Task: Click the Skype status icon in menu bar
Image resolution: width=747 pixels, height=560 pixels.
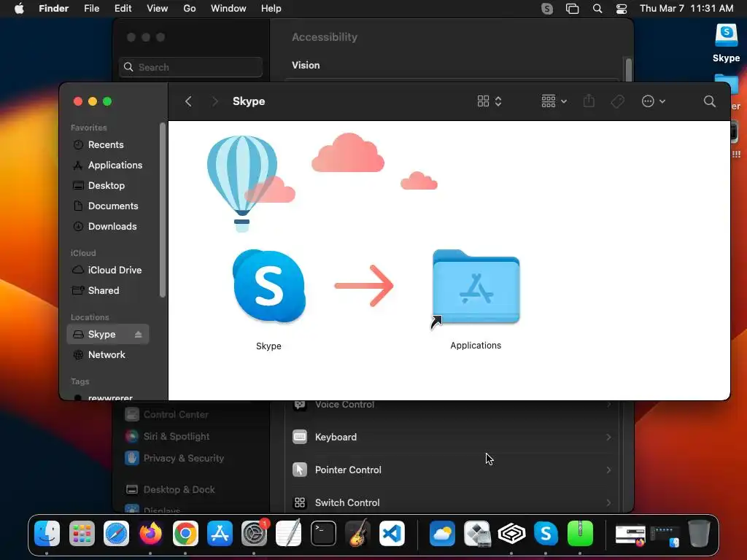Action: pyautogui.click(x=547, y=9)
